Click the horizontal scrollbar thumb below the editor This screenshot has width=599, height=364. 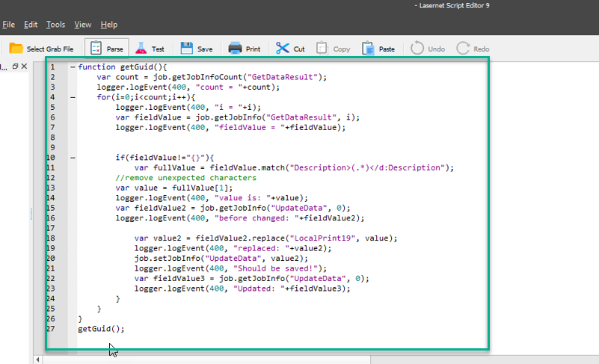coord(206,360)
